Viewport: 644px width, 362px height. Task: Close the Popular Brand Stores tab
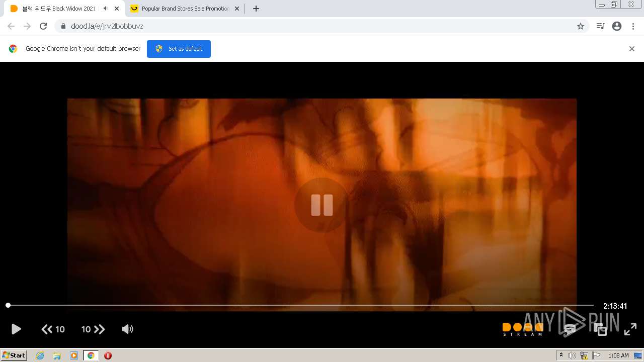pos(237,9)
